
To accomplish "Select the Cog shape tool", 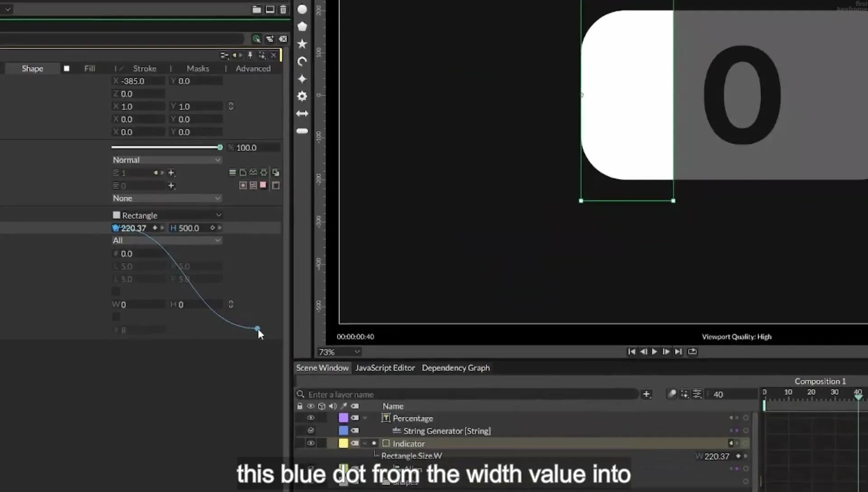I will (x=302, y=96).
